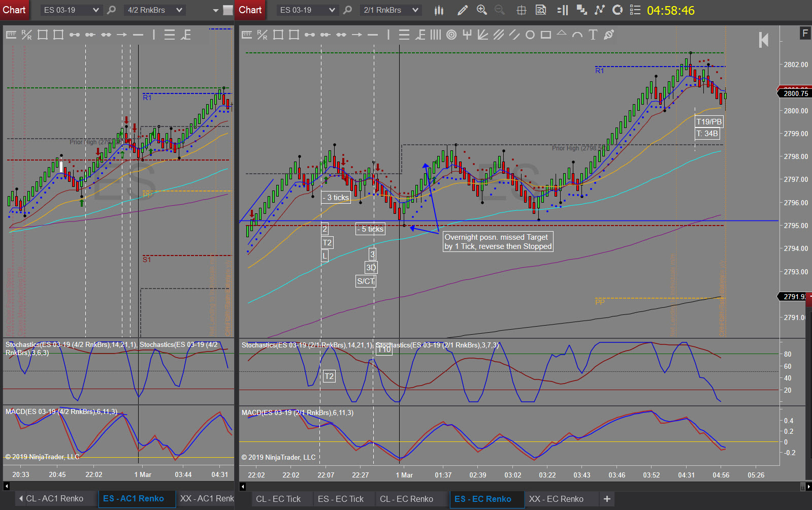Screen dimensions: 812x510
Task: Select Fibonacci Extensions tool in left chart
Action: 186,35
